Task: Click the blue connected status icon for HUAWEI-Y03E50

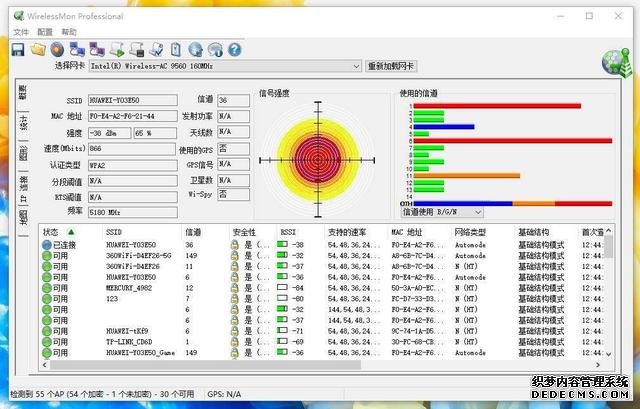Action: (47, 245)
